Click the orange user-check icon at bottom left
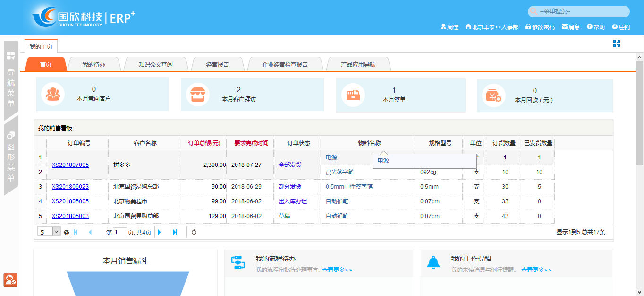The height and width of the screenshot is (296, 644). [x=10, y=280]
